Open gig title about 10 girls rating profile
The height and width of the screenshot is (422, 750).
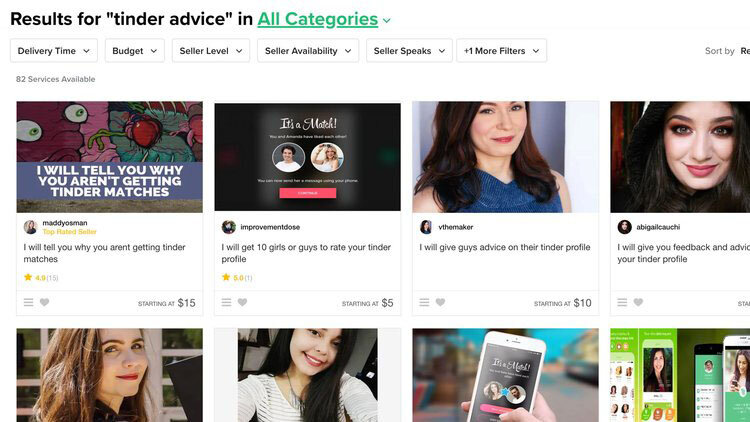point(306,253)
